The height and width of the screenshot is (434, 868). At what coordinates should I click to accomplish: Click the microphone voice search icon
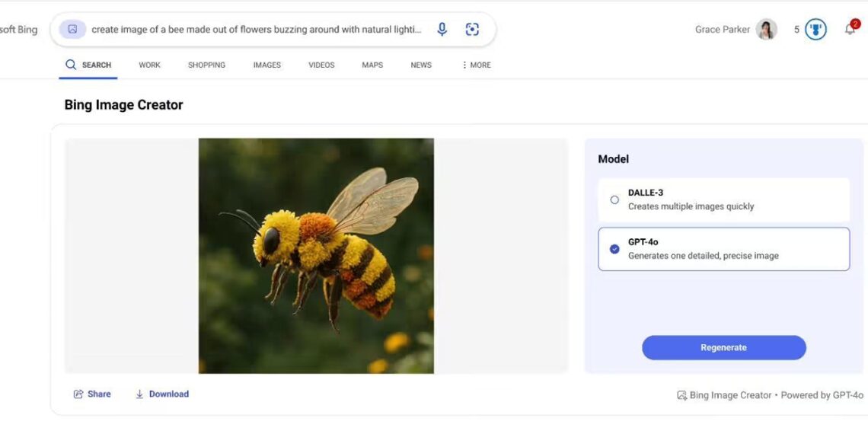[442, 30]
